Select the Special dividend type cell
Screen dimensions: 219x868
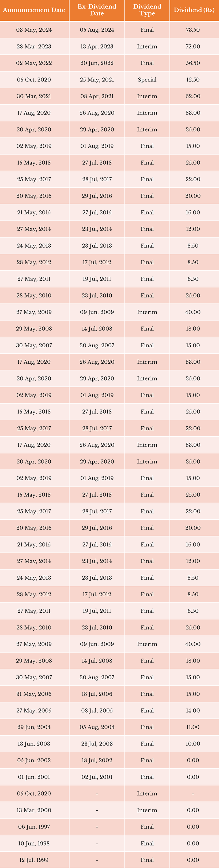147,80
